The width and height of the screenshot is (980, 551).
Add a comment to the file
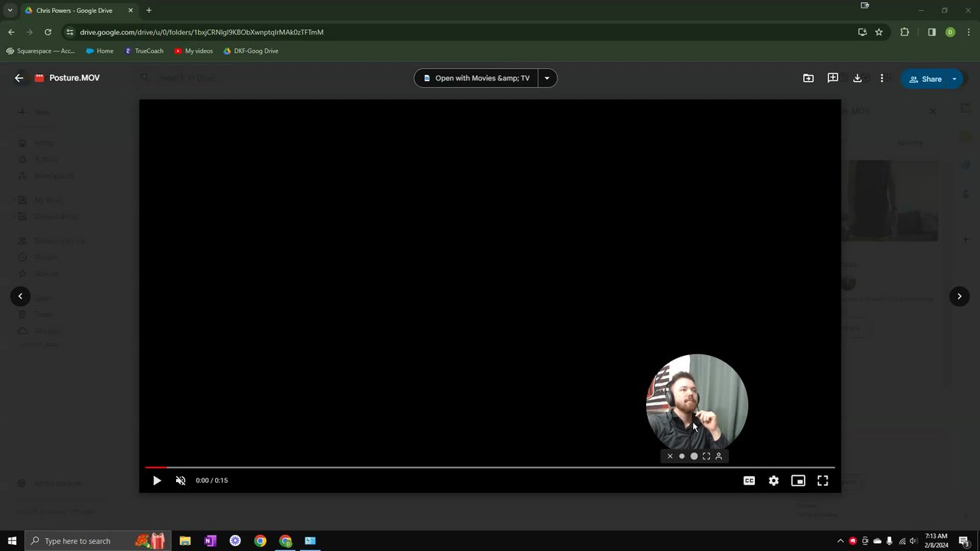click(833, 78)
